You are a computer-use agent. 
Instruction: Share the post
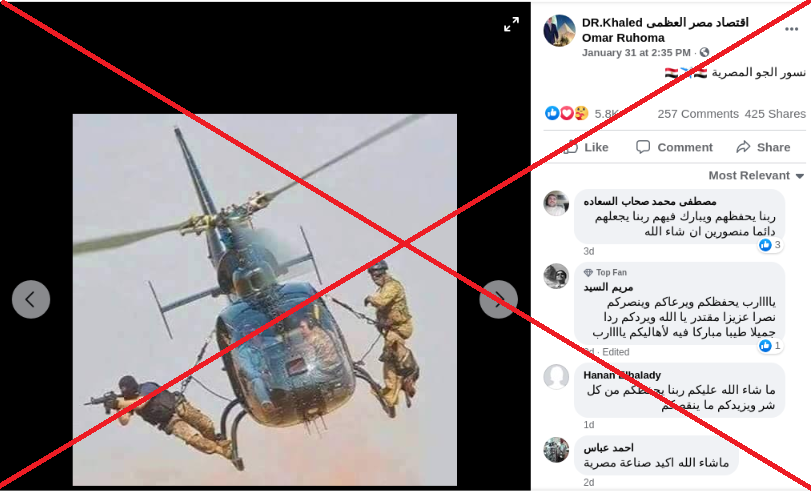763,147
